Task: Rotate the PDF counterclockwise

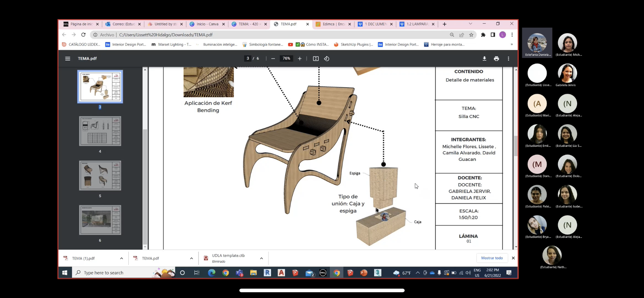Action: tap(327, 59)
